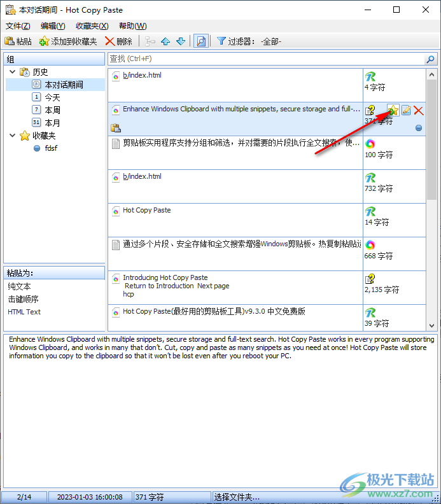This screenshot has height=504, width=441.
Task: Click the document icon beside 通过多个片段 snippet
Action: point(116,245)
